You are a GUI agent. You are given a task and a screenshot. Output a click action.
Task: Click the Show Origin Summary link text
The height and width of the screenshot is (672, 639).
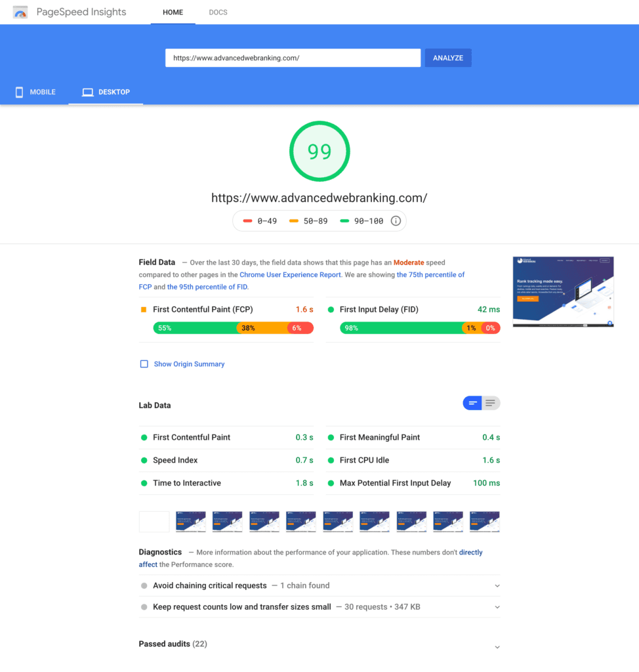click(189, 364)
